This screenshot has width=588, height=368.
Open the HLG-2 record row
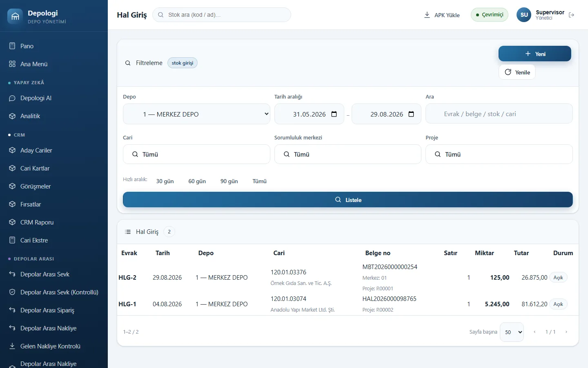[348, 278]
